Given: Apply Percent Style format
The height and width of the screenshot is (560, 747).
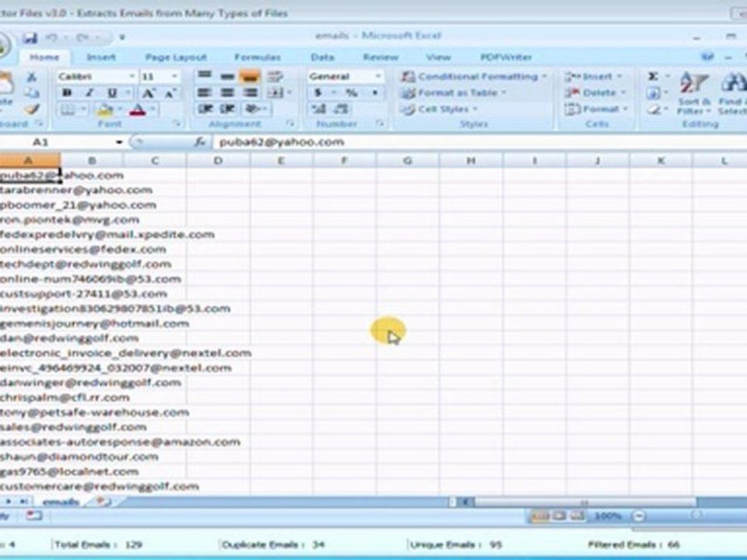Looking at the screenshot, I should click(352, 93).
